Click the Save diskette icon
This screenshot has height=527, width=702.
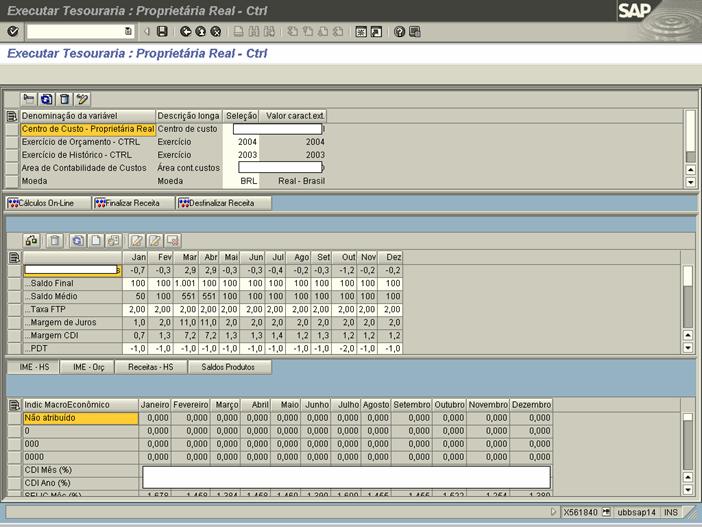click(x=162, y=31)
